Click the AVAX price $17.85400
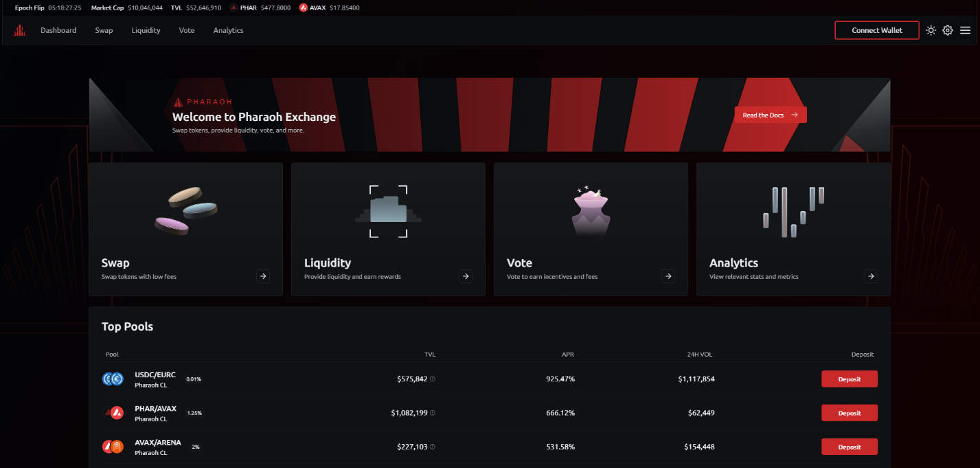The image size is (980, 468). 344,8
